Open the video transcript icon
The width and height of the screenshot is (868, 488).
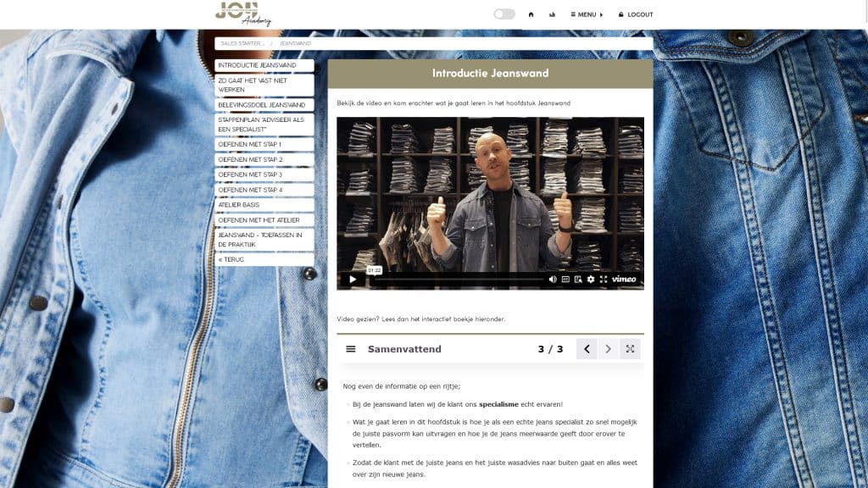[x=578, y=280]
